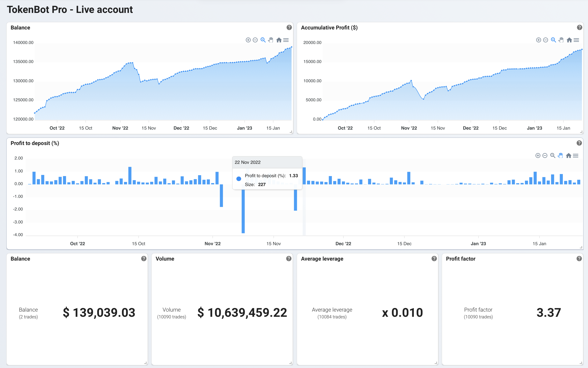Zoom out on Accumulative Profit chart
The height and width of the screenshot is (368, 588).
coord(545,40)
